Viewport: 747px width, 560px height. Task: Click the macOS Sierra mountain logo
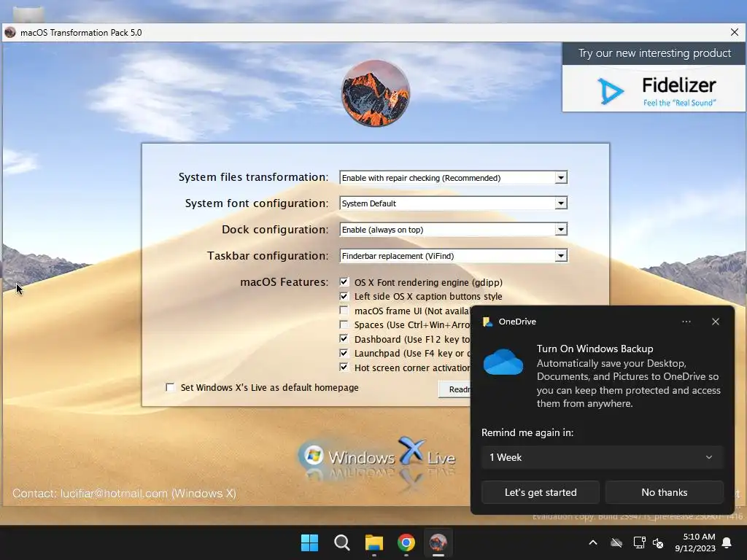(376, 93)
